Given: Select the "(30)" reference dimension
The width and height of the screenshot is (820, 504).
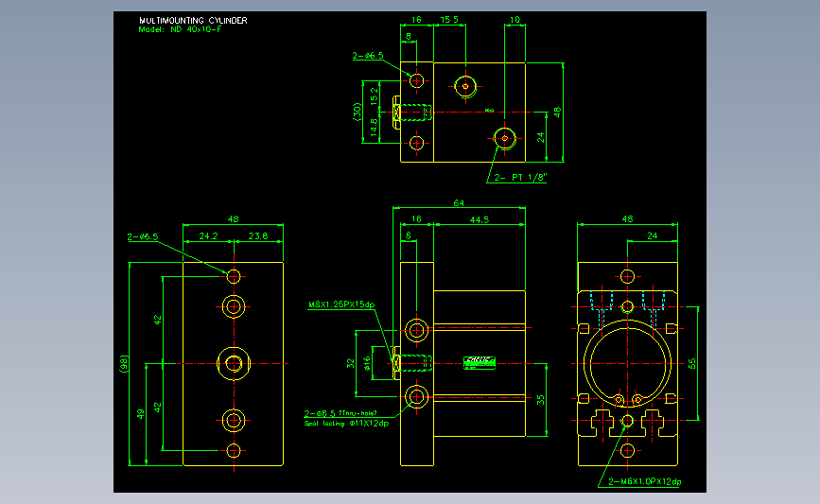Looking at the screenshot, I should (x=358, y=112).
